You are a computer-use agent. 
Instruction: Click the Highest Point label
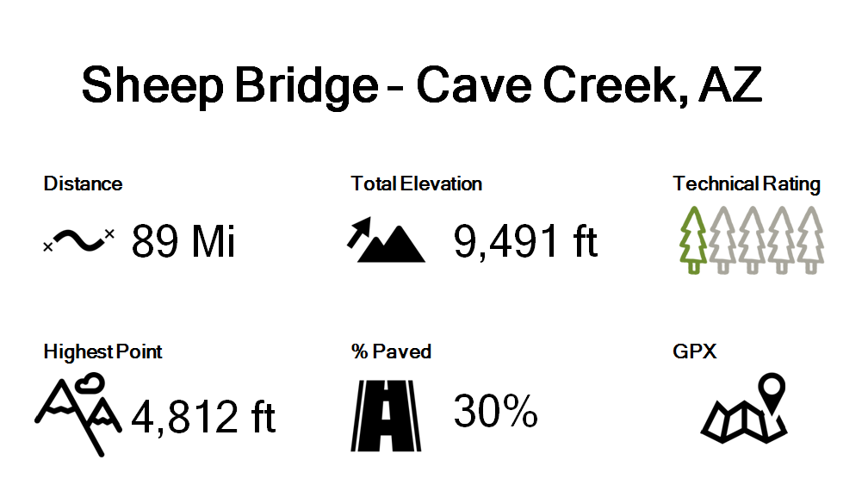point(102,351)
